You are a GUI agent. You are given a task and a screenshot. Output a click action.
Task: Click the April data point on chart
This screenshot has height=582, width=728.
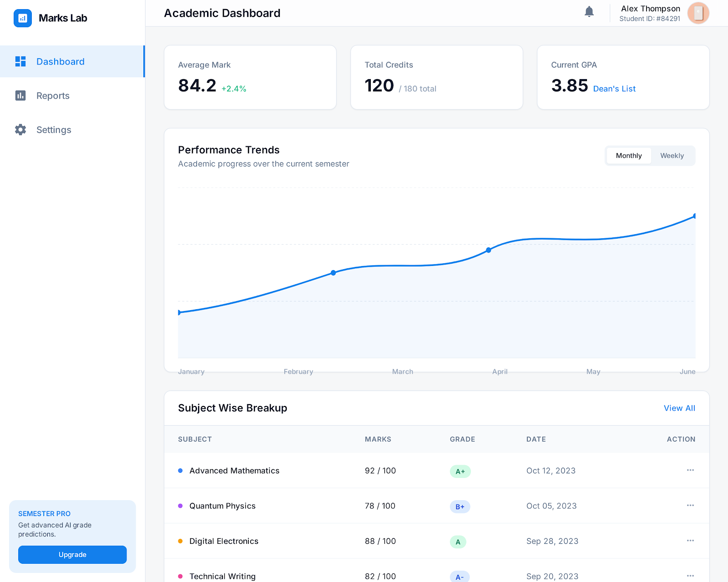click(488, 250)
